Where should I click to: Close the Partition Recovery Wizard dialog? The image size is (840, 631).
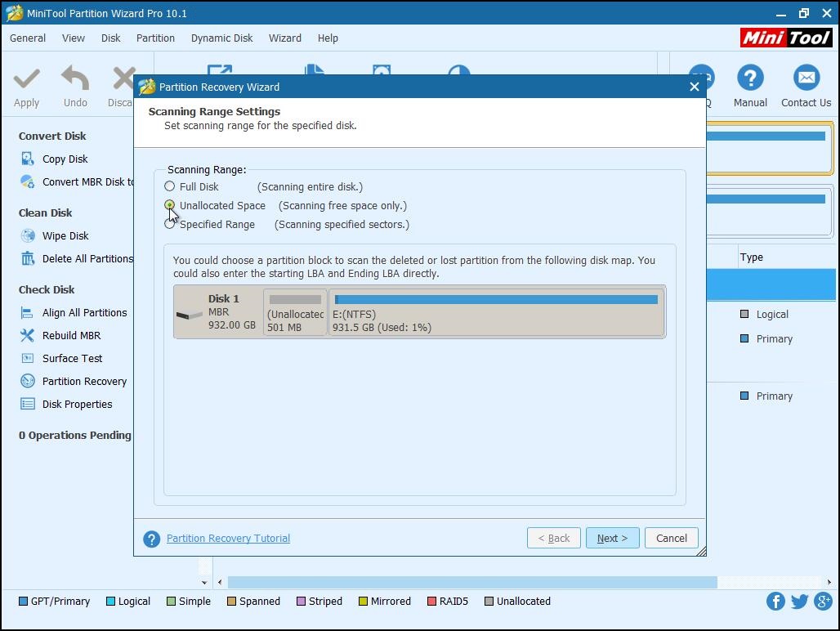695,87
